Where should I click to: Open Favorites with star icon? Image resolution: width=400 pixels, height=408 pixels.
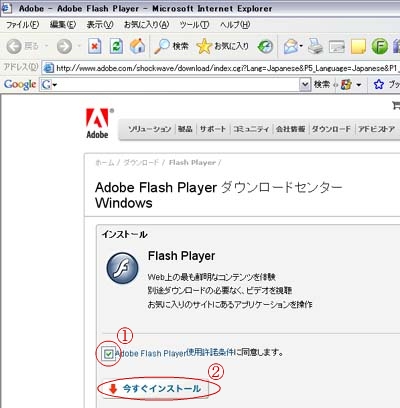[x=222, y=46]
